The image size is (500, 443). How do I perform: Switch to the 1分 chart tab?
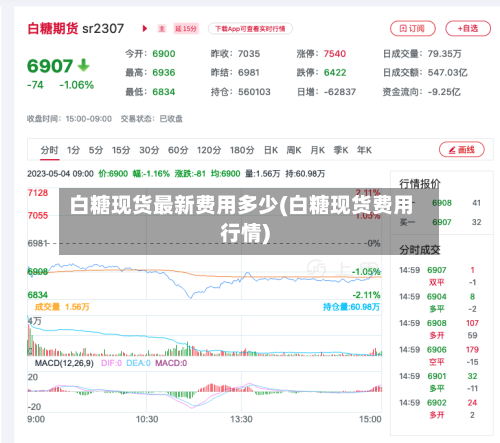point(73,150)
